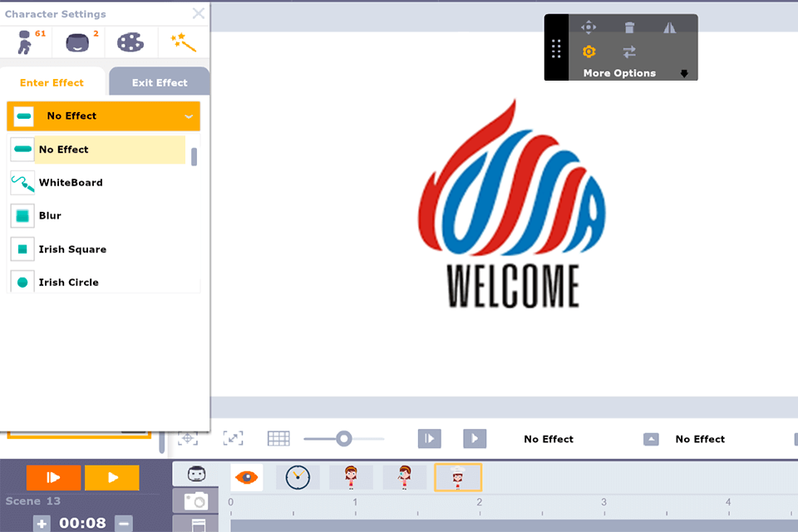Swap the character using the arrows icon
This screenshot has width=798, height=532.
[x=629, y=52]
